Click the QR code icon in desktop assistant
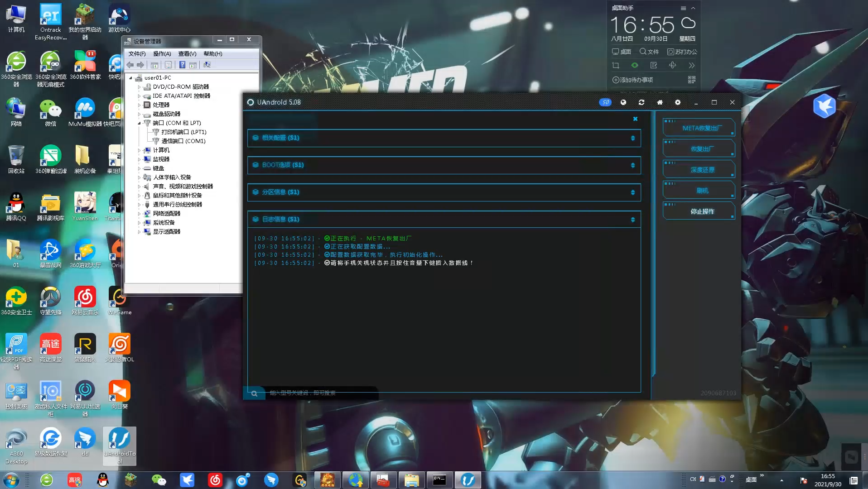This screenshot has height=489, width=868. [x=692, y=80]
